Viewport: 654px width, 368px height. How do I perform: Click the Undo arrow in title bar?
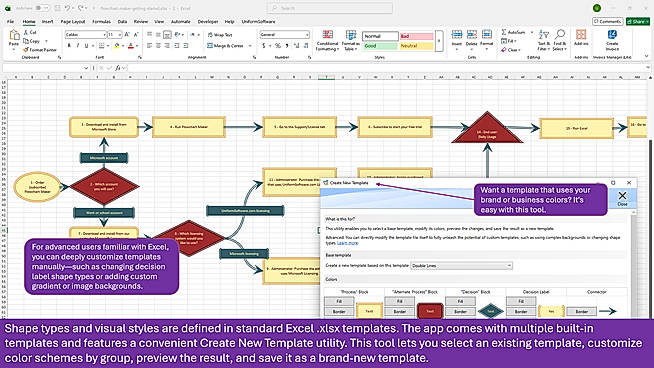pyautogui.click(x=67, y=8)
